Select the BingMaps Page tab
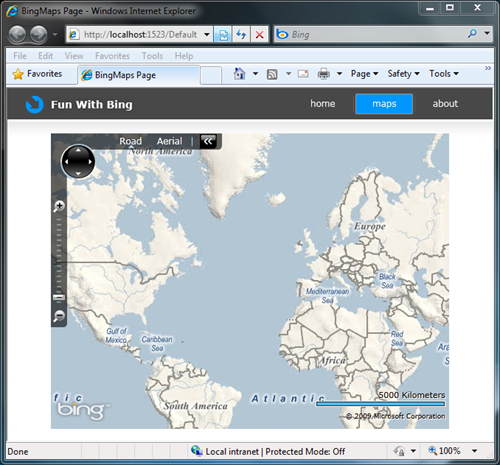The height and width of the screenshot is (465, 500). pos(139,75)
